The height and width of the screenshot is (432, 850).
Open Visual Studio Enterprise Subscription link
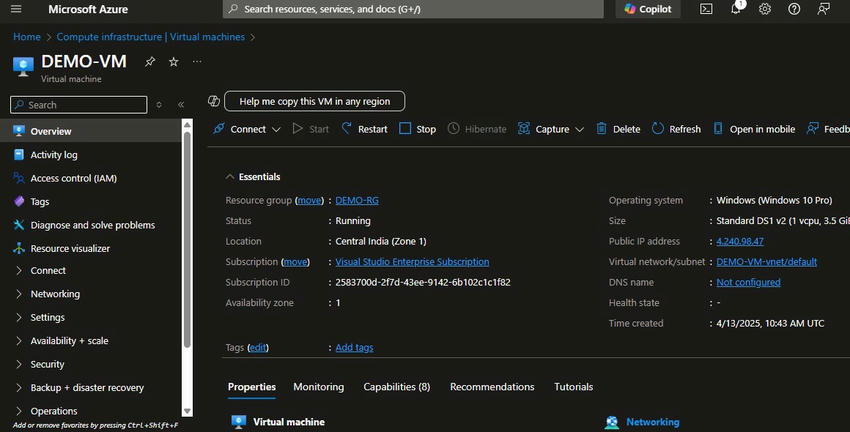tap(412, 262)
